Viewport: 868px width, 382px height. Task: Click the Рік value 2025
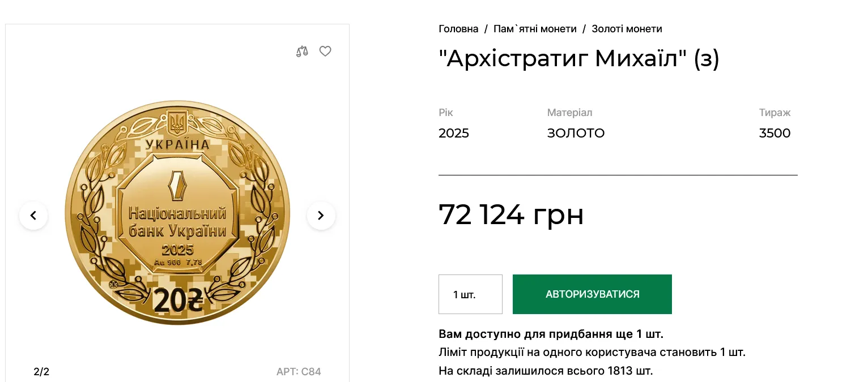[453, 133]
